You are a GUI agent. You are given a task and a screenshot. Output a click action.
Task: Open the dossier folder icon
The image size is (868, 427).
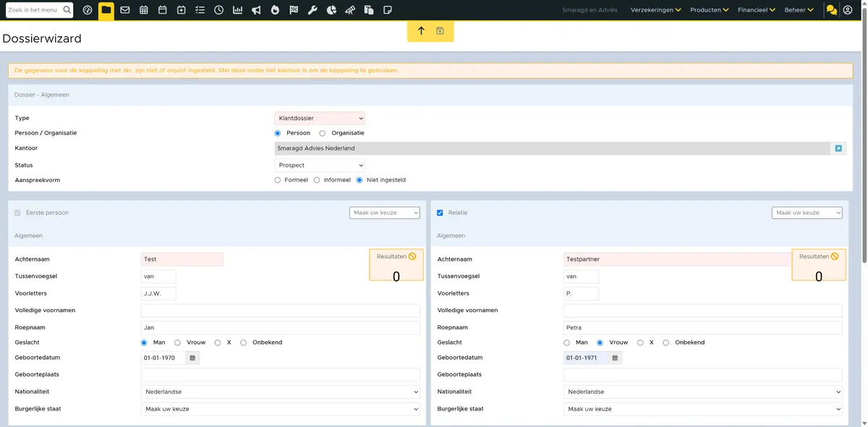tap(106, 10)
